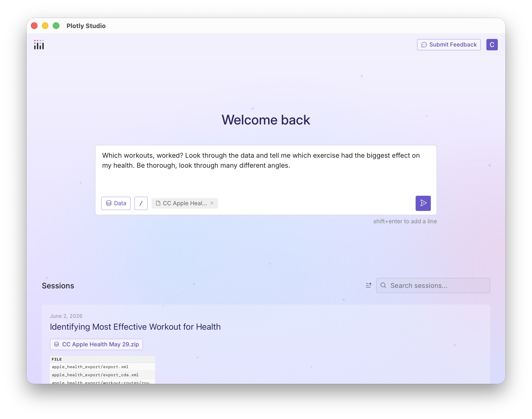Screen dimensions: 532x419
Task: Click the Plotly Studio window title
Action: [x=86, y=26]
